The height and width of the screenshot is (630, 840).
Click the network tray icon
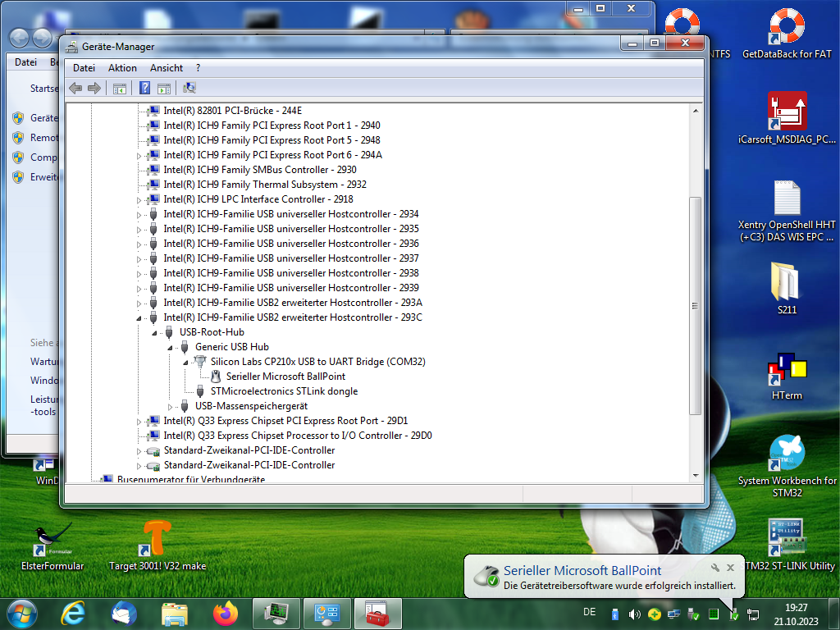[753, 614]
